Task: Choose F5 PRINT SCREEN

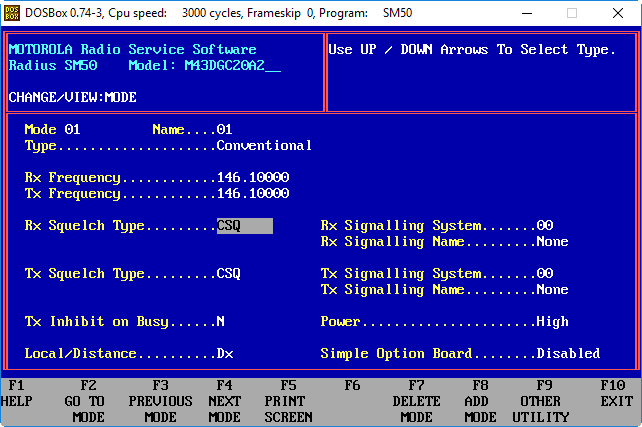Action: click(288, 400)
